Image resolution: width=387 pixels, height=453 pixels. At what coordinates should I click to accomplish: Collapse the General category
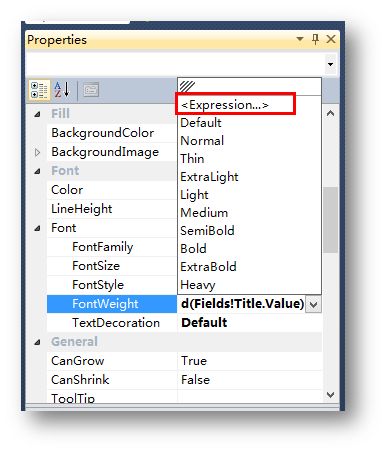37,342
